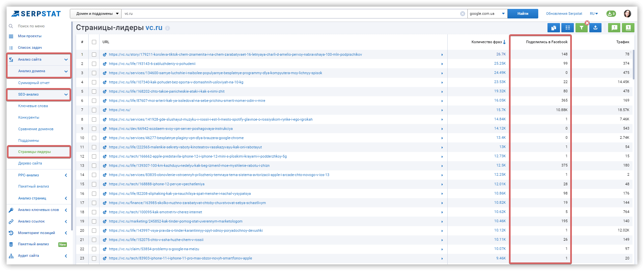This screenshot has width=644, height=271.
Task: Open Дерево сайта menu item
Action: (x=30, y=163)
